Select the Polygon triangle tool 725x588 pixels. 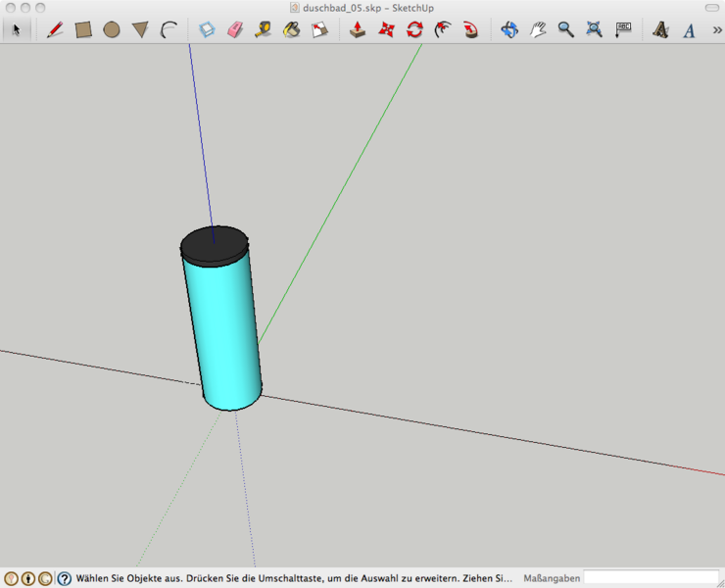(140, 30)
